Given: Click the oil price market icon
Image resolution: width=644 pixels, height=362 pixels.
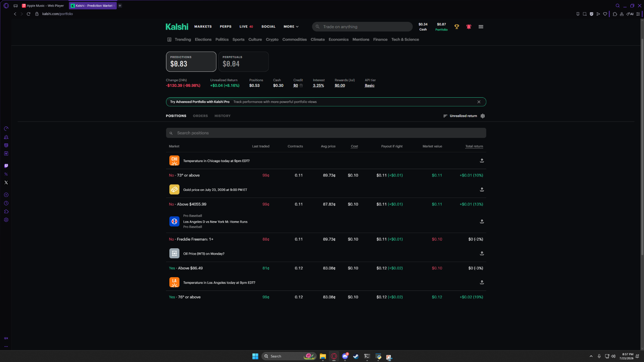Looking at the screenshot, I should tap(174, 254).
